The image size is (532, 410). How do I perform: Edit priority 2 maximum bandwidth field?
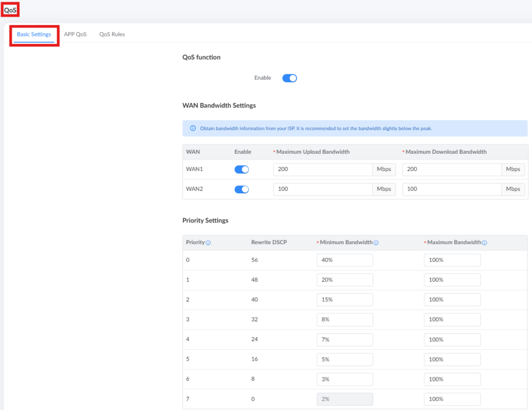(453, 300)
